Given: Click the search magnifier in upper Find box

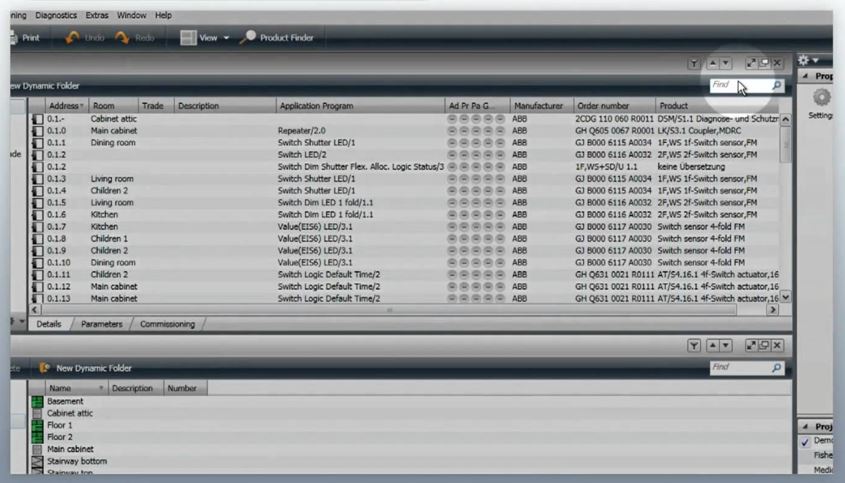Looking at the screenshot, I should 776,87.
